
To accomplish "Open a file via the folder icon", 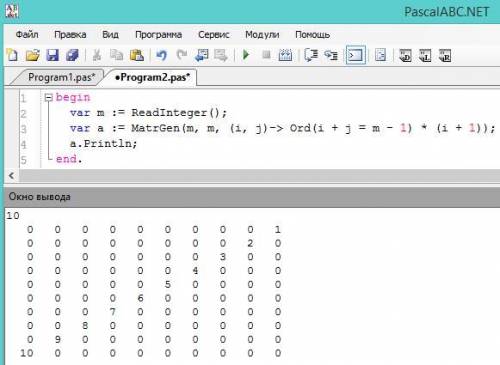I will pos(33,55).
